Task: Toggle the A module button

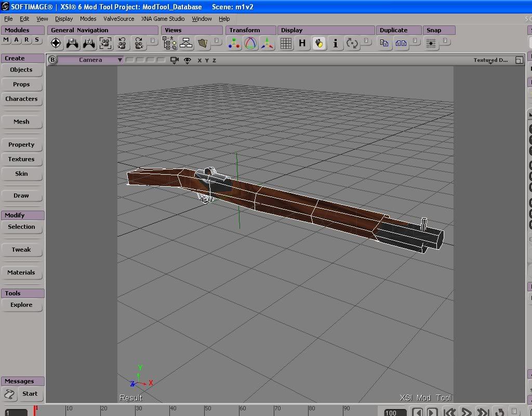Action: pos(16,40)
